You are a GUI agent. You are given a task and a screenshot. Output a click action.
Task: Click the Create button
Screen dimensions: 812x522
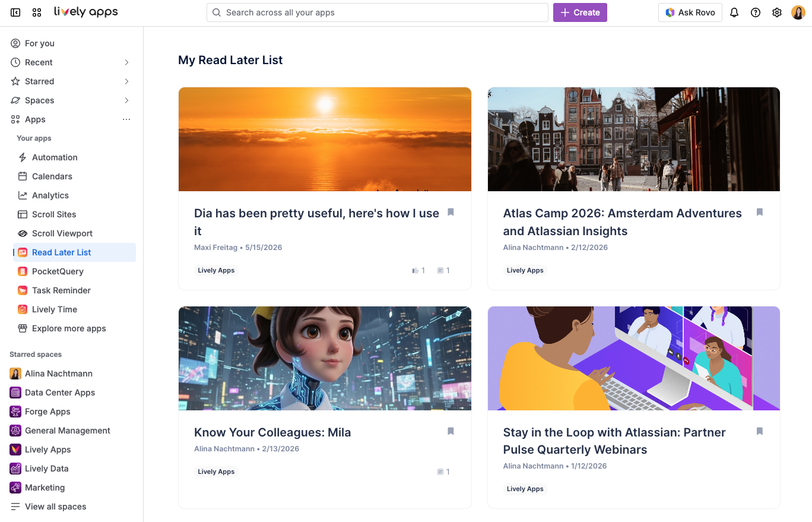point(580,12)
